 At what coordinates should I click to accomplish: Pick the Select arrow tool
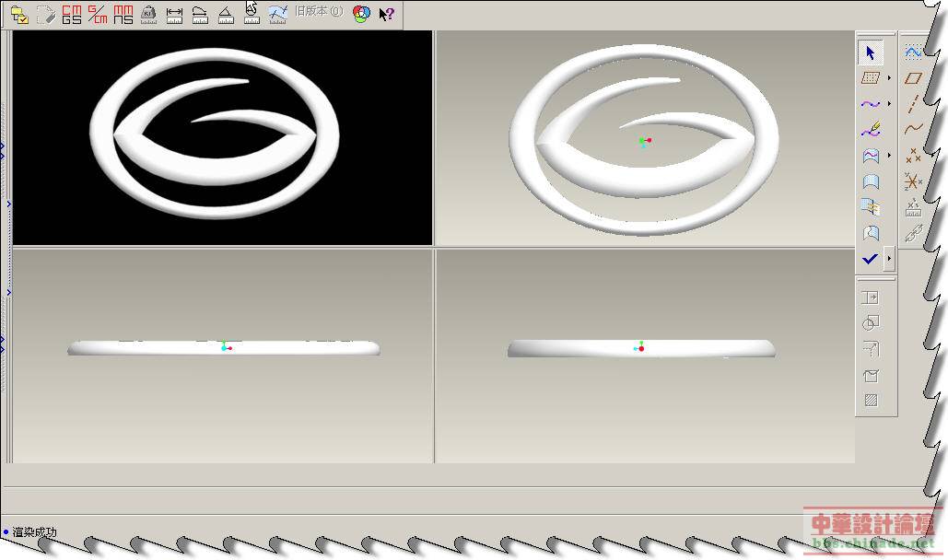[870, 52]
